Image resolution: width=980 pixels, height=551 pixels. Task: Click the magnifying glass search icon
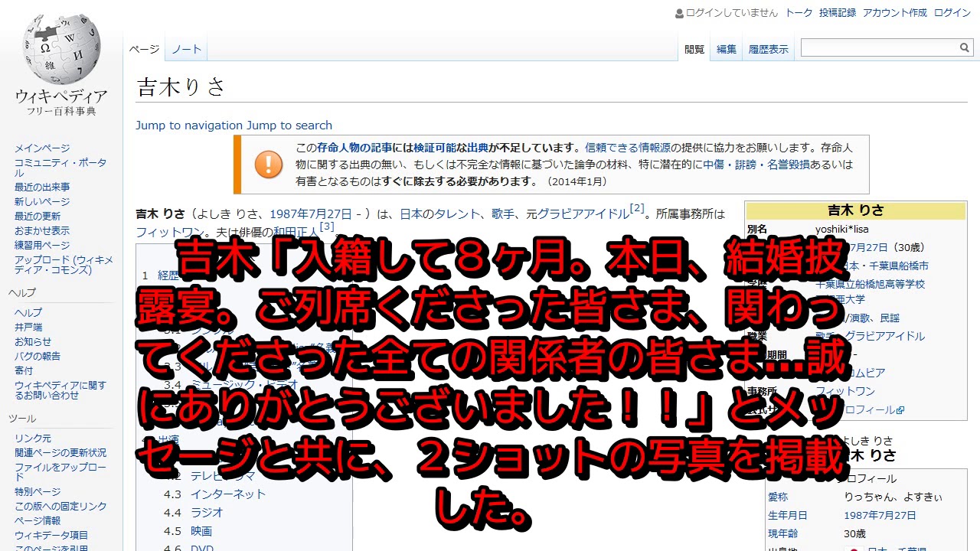[964, 48]
